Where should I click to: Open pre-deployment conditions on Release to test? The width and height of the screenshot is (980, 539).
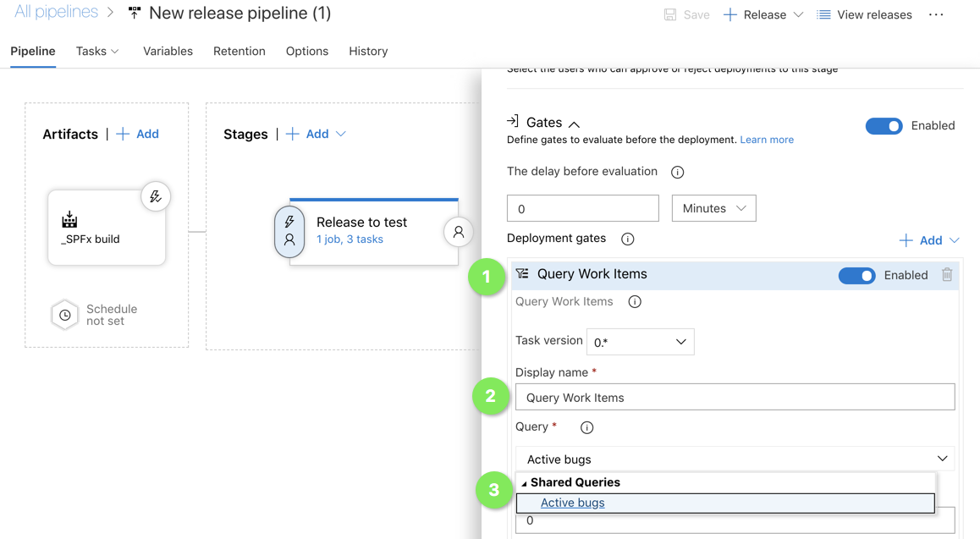coord(289,232)
